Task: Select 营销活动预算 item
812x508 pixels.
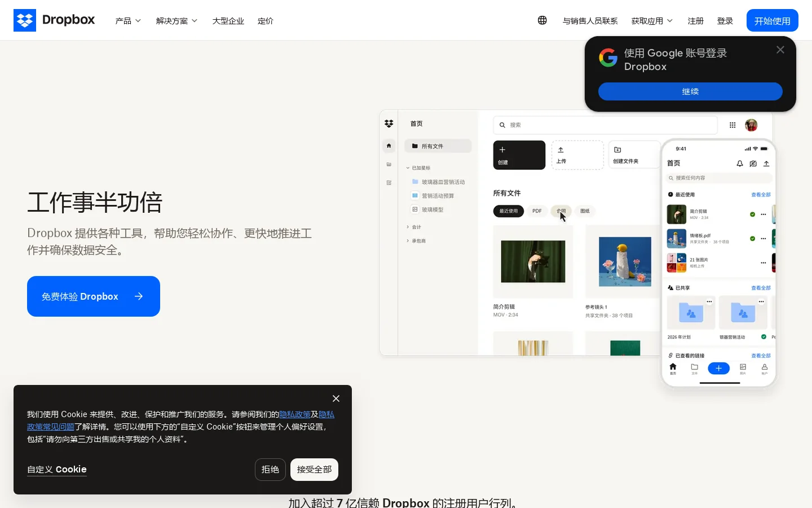Action: coord(433,196)
